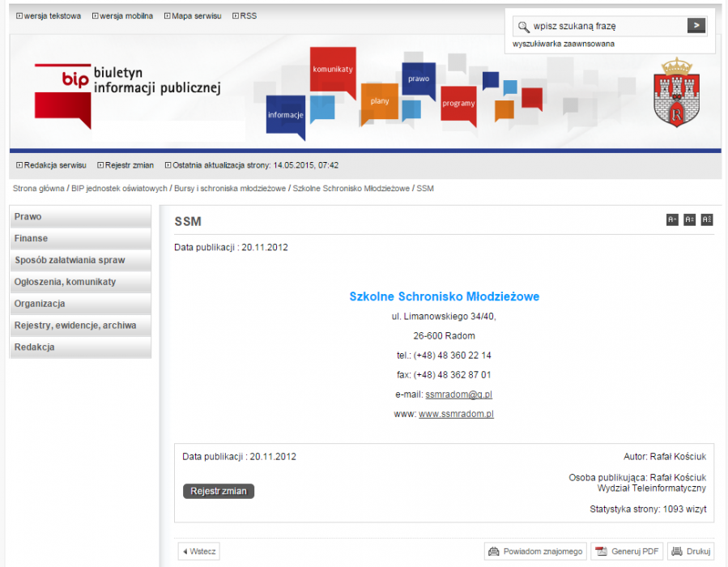Open the www.ssmradom.pl website link
The image size is (728, 567).
pos(456,414)
